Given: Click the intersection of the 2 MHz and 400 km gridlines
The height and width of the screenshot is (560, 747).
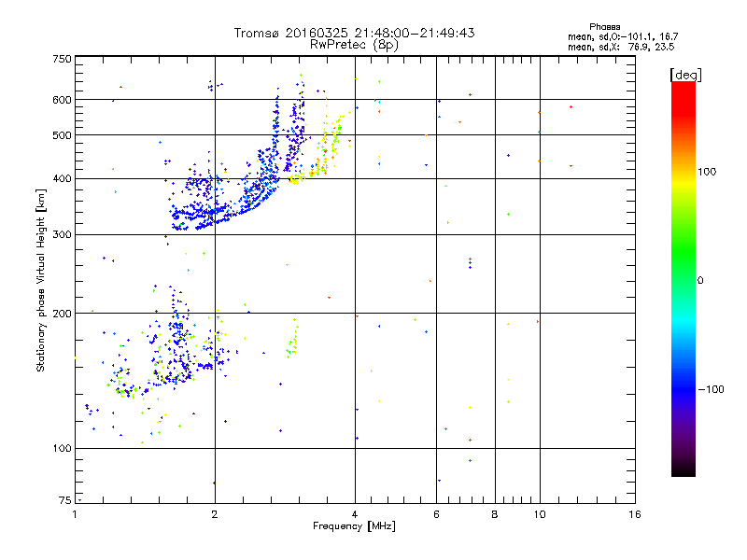Looking at the screenshot, I should point(215,178).
